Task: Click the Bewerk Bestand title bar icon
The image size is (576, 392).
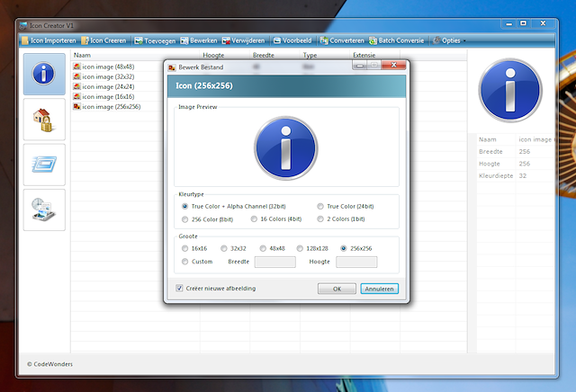Action: coord(172,67)
